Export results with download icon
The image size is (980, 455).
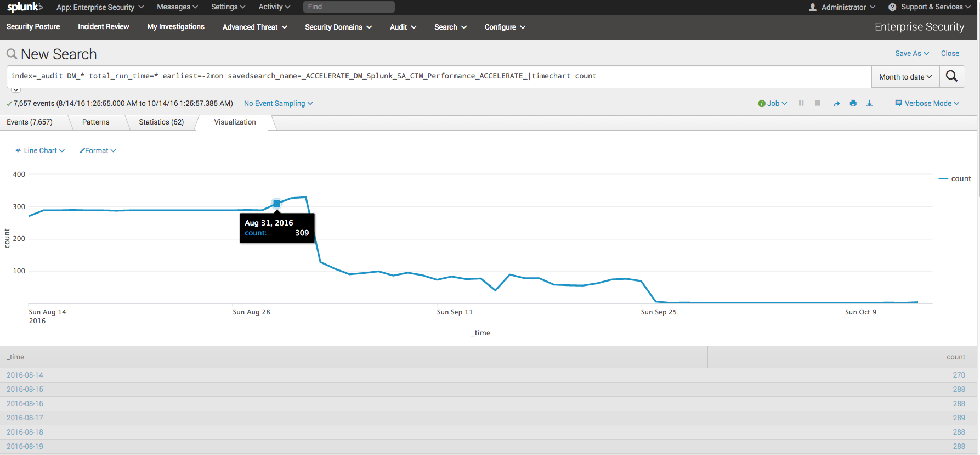(869, 103)
